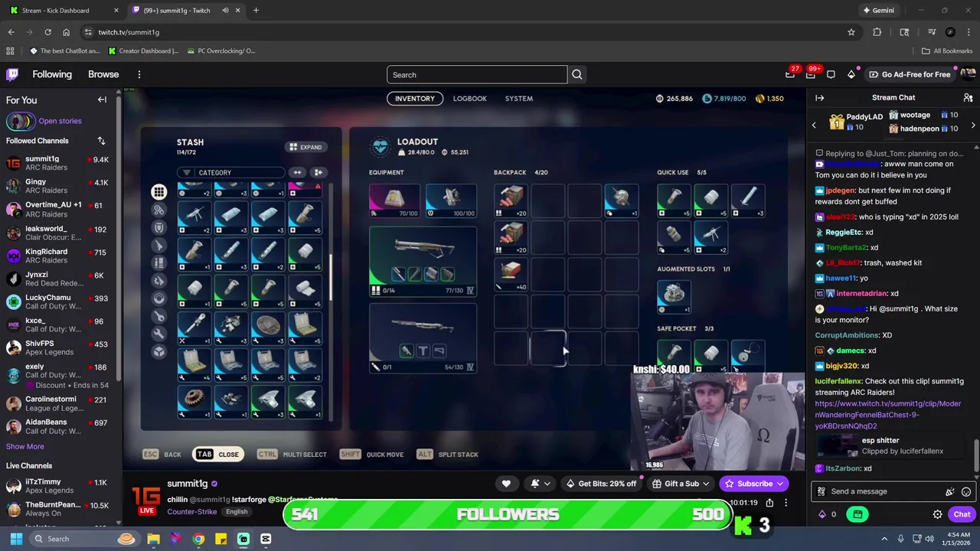Viewport: 980px width, 551px height.
Task: Open the Windows Start menu
Action: (x=16, y=539)
